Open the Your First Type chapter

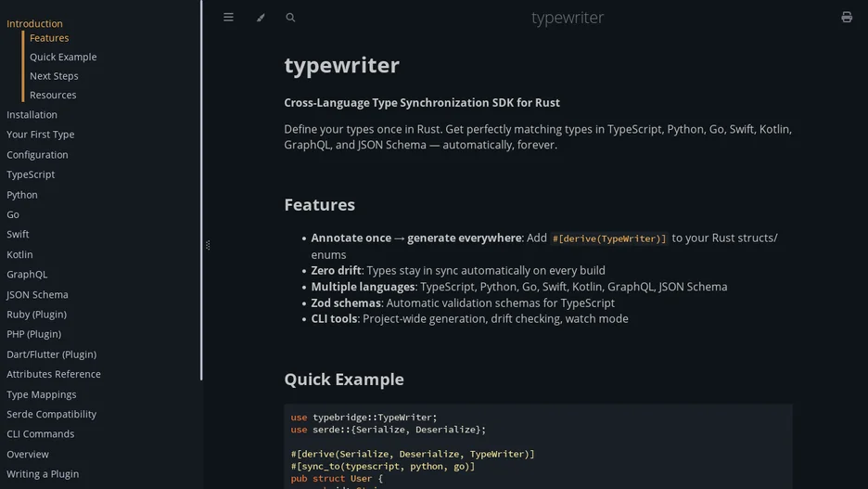[x=41, y=135]
